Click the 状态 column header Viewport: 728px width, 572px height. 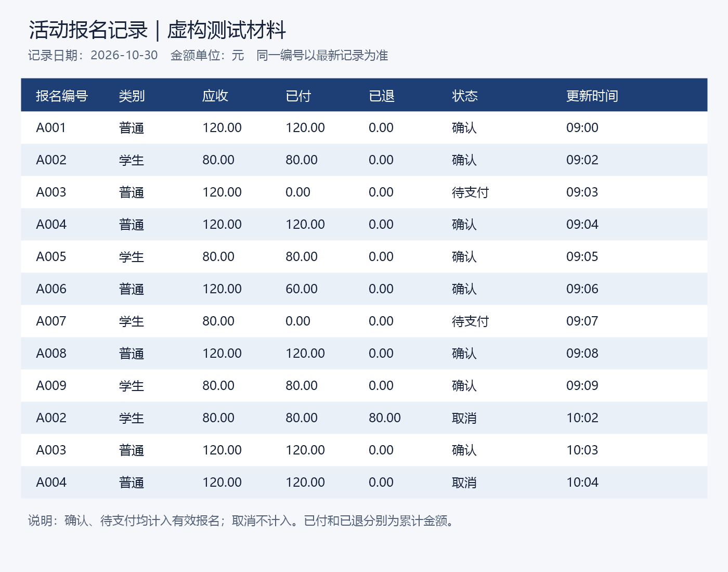tap(465, 96)
